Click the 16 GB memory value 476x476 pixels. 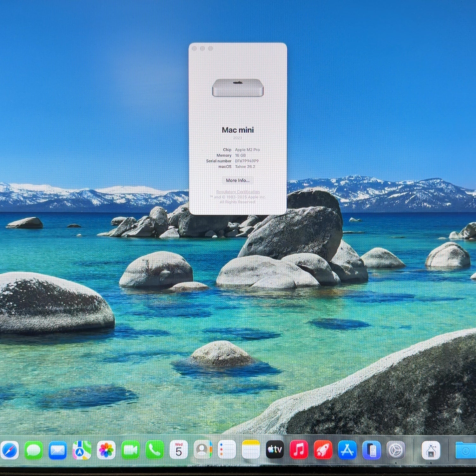coord(240,155)
